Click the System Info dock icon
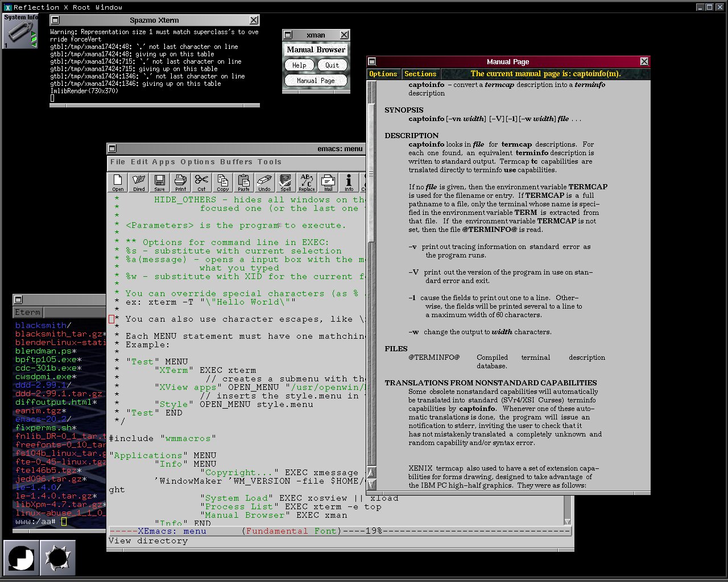 (20, 31)
